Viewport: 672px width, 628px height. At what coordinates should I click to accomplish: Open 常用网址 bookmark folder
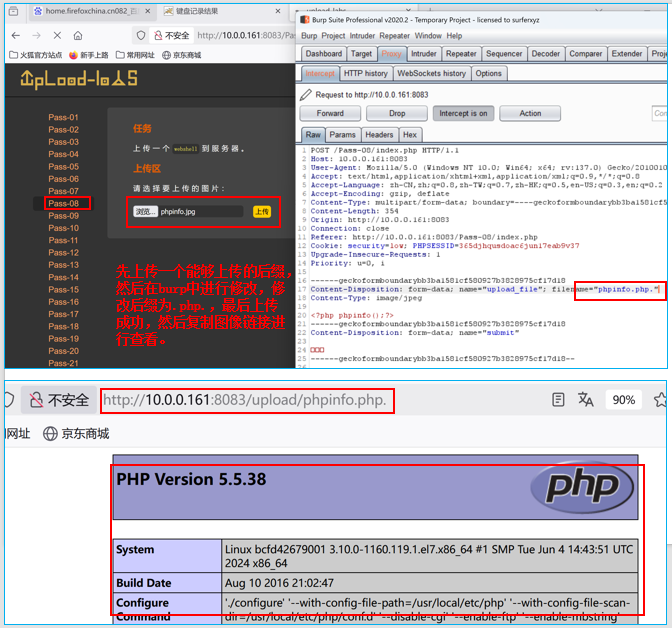click(135, 55)
